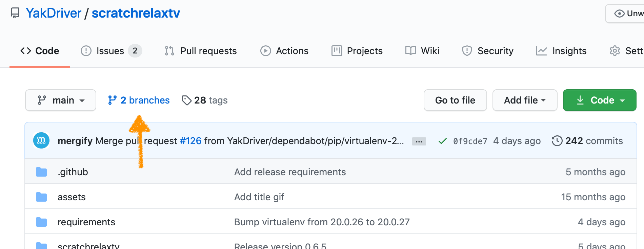Screen dimensions: 644x249
Task: Open the Security tab
Action: [x=488, y=51]
